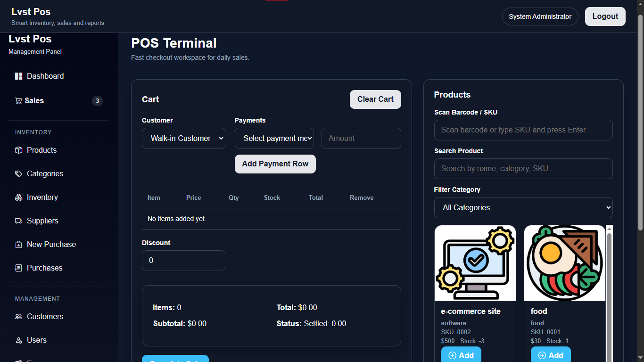
Task: Select the Dashboard grid icon in sidebar
Action: (18, 76)
